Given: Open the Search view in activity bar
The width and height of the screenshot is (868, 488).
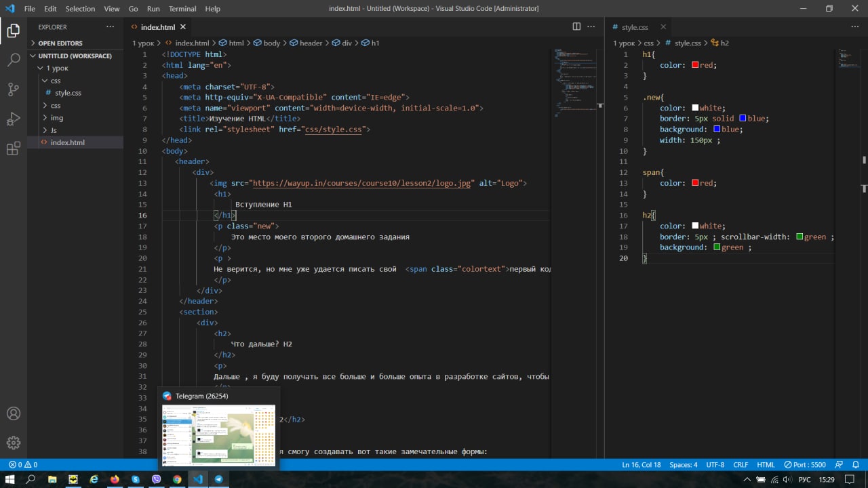Looking at the screenshot, I should (14, 60).
